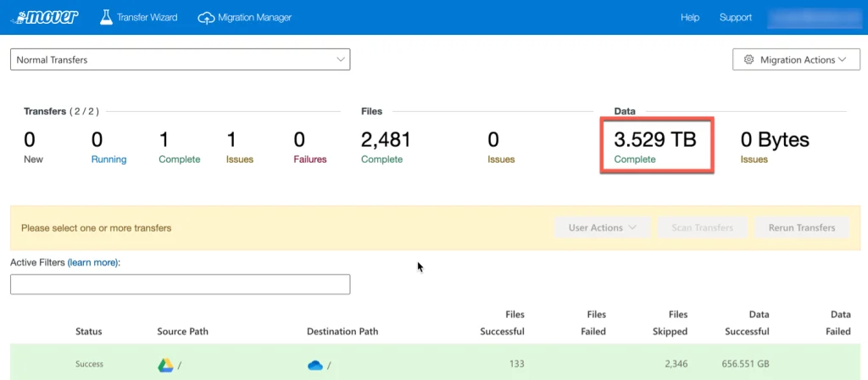This screenshot has height=380, width=868.
Task: Open the Help menu item
Action: [x=690, y=17]
